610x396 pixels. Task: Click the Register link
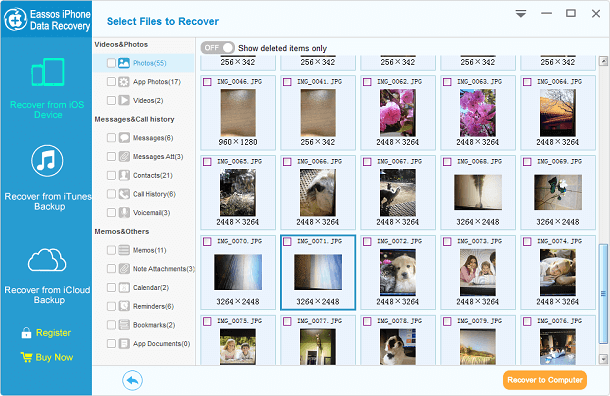(x=53, y=333)
